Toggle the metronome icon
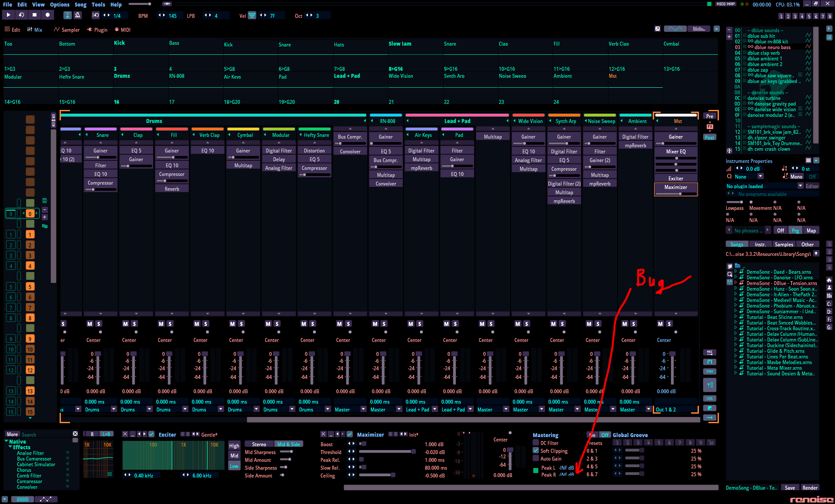This screenshot has height=504, width=835. point(77,15)
